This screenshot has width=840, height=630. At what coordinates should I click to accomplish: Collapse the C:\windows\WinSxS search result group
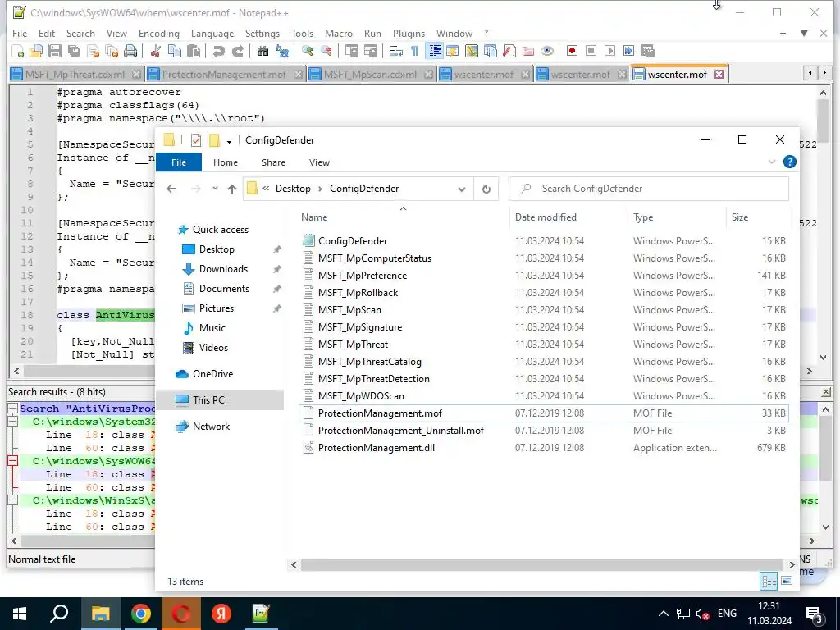(12, 500)
